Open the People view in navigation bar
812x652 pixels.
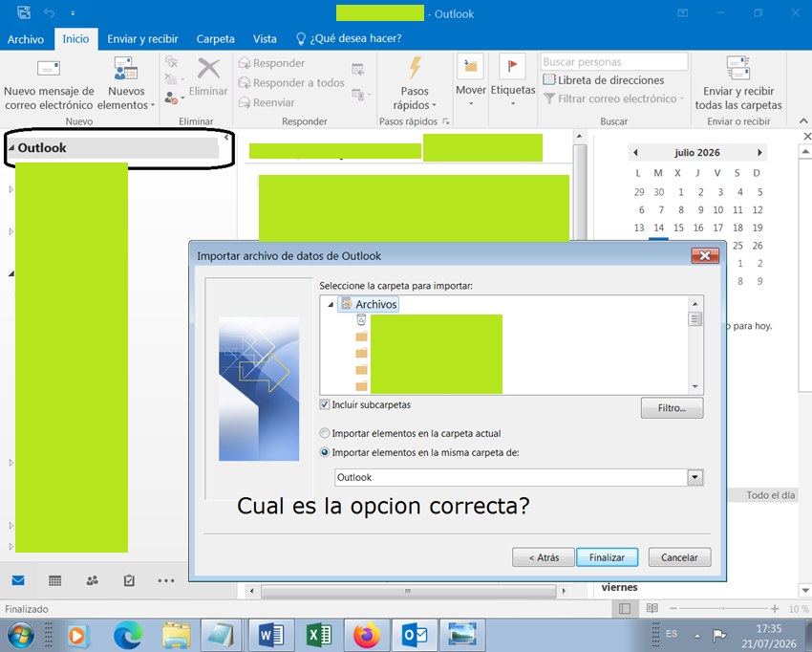92,580
